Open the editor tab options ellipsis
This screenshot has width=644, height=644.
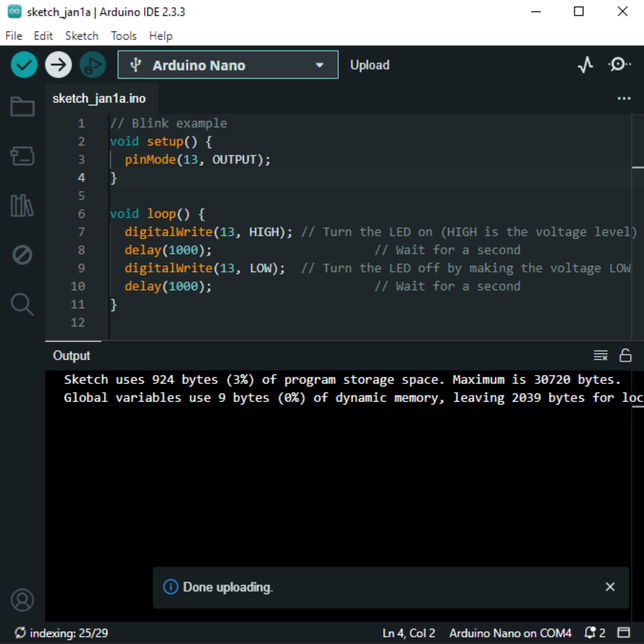[x=624, y=99]
